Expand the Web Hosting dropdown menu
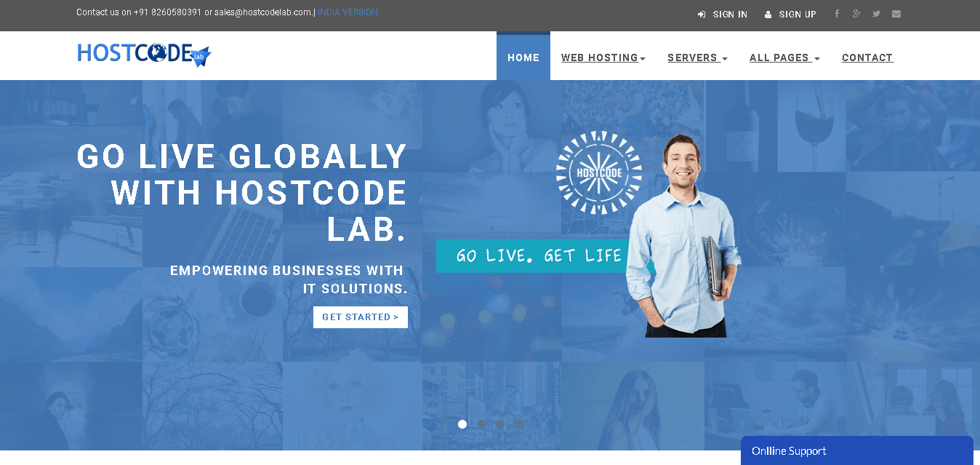980x465 pixels. click(603, 57)
